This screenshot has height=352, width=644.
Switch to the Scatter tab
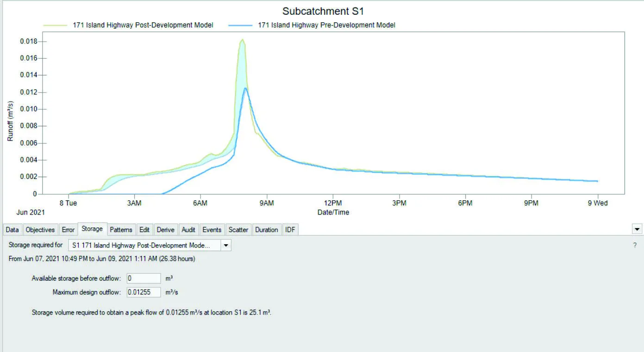point(238,229)
